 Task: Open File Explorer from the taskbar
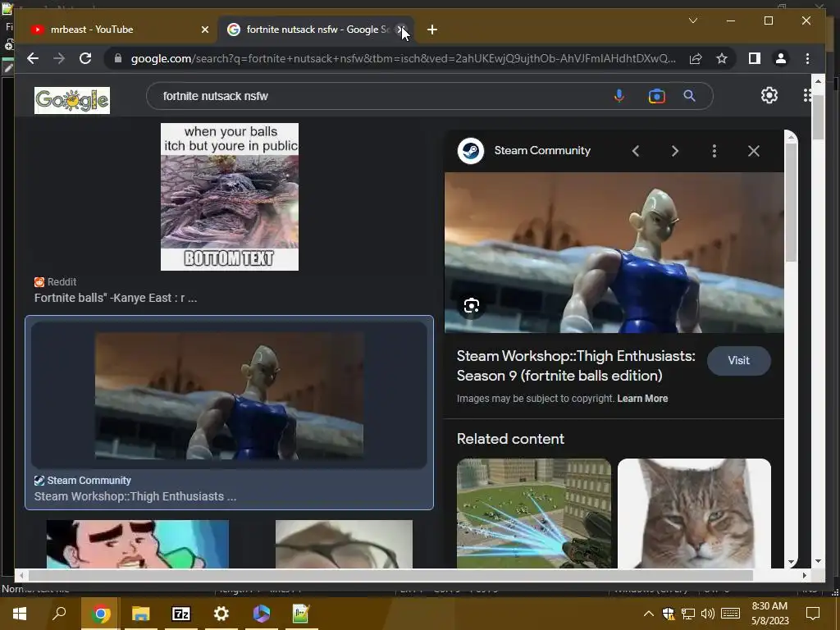click(x=140, y=614)
